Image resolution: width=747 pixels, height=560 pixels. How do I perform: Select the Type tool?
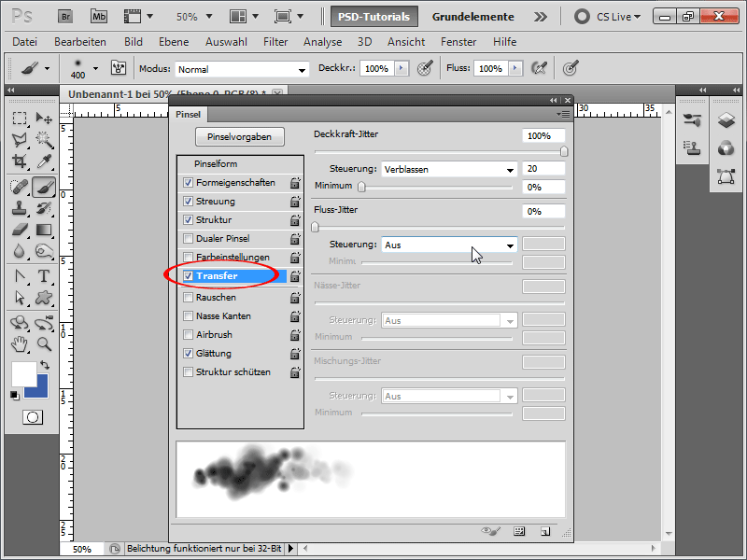point(44,276)
